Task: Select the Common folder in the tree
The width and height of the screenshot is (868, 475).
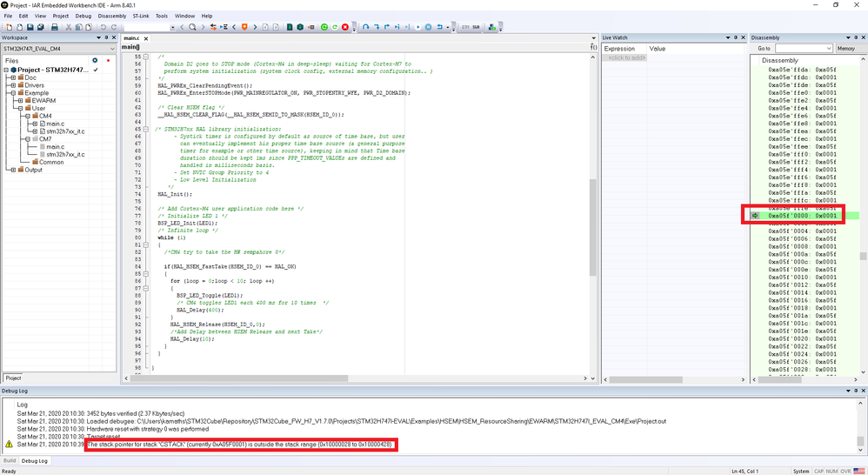Action: (x=51, y=162)
